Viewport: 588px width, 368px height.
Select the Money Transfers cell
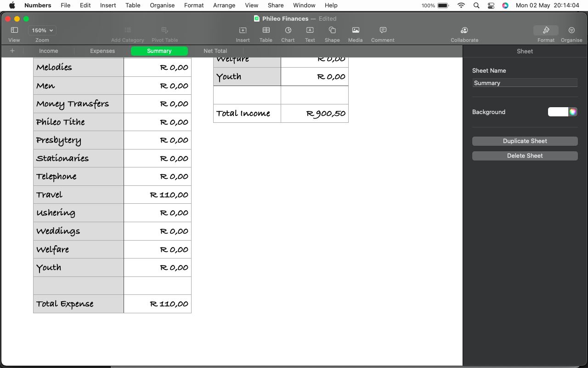click(79, 103)
